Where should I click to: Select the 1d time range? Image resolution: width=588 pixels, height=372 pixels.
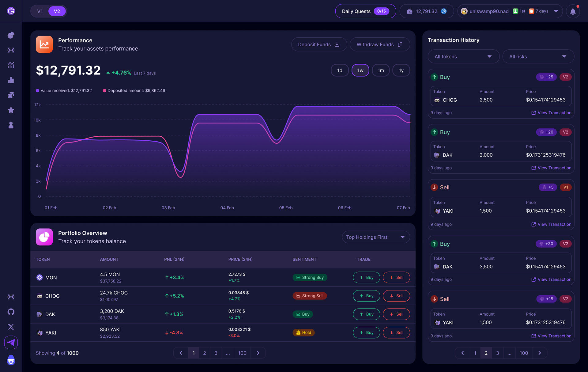[340, 70]
